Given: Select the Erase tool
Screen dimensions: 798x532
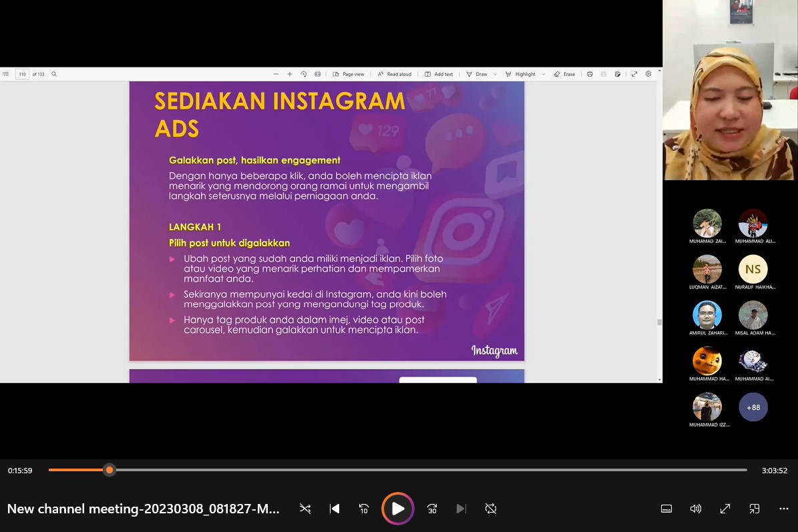Looking at the screenshot, I should click(x=564, y=74).
